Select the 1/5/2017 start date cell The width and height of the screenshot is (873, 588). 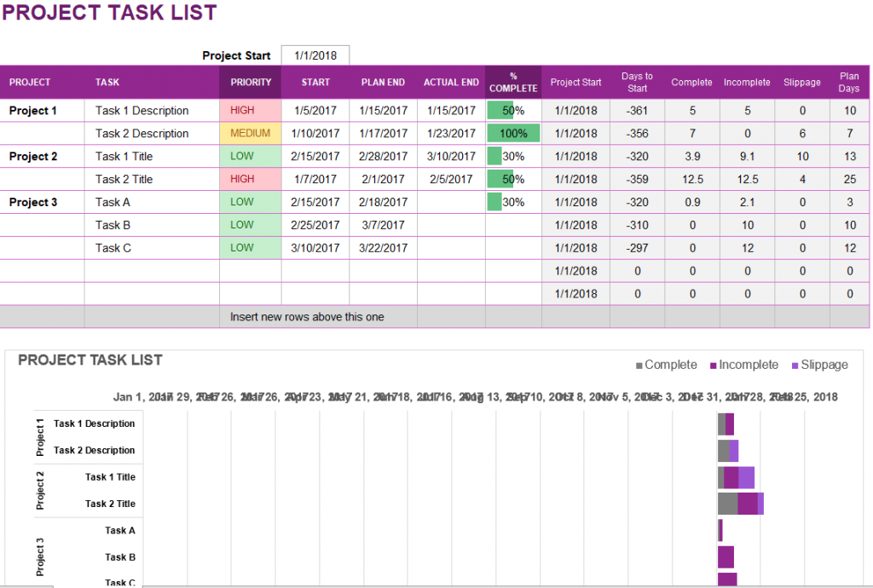tap(315, 110)
